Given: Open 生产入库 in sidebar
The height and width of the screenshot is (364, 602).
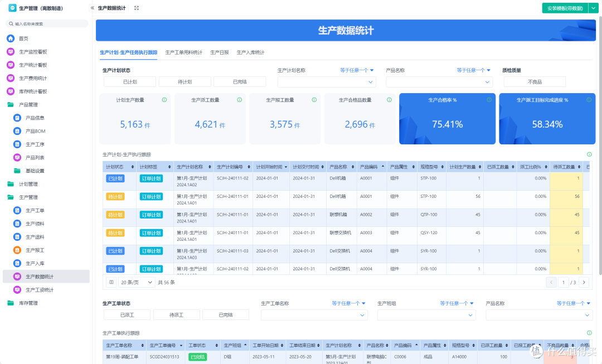Looking at the screenshot, I should [35, 264].
